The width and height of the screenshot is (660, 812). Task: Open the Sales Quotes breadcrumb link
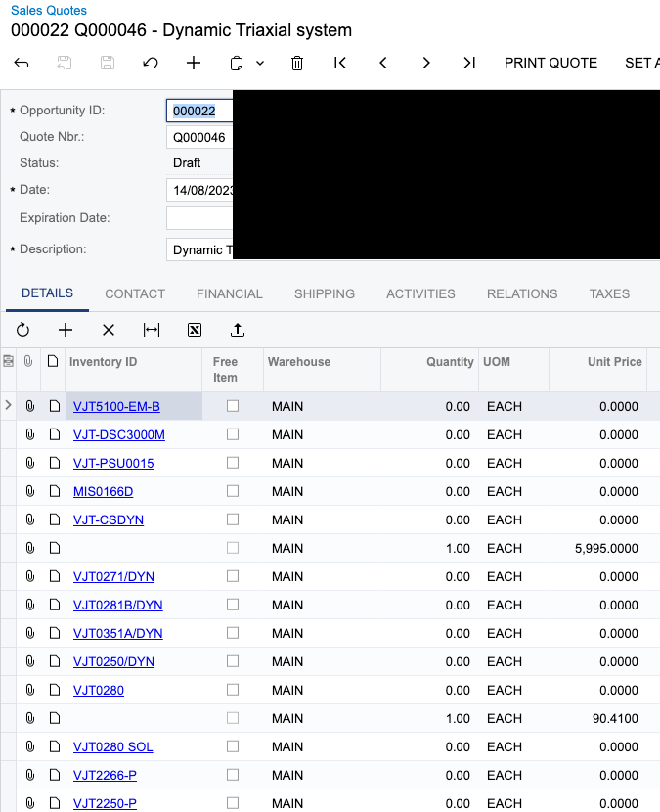49,11
